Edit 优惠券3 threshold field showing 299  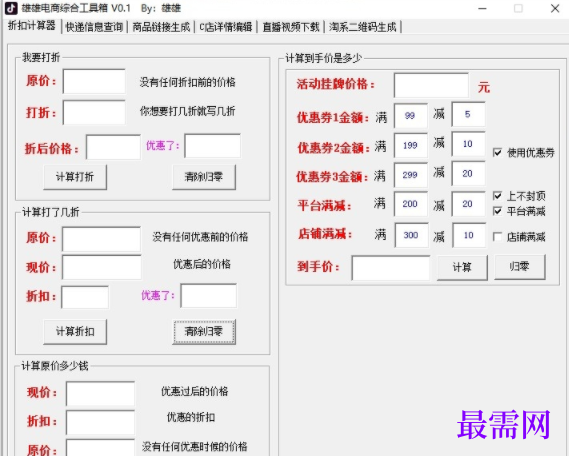coord(411,175)
